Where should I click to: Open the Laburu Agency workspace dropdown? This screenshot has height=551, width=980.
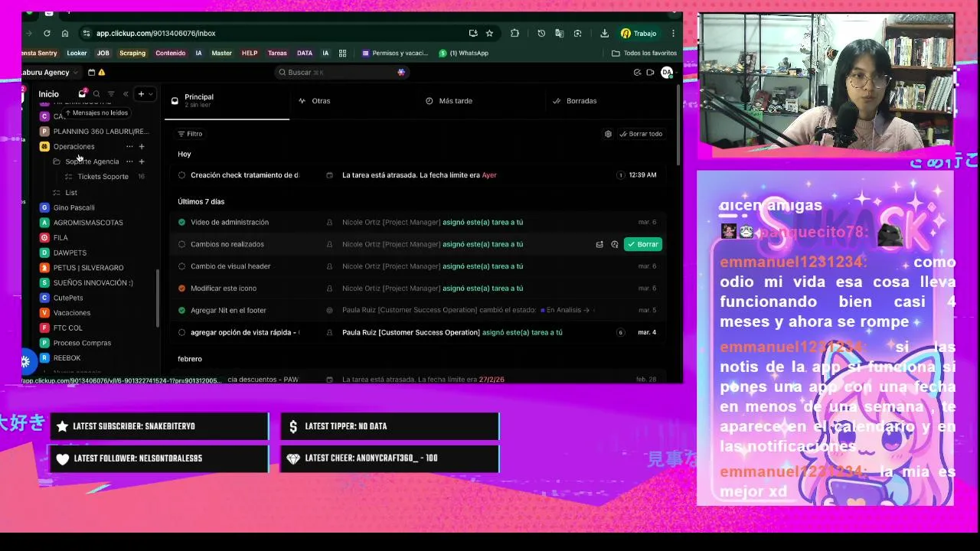pos(51,72)
